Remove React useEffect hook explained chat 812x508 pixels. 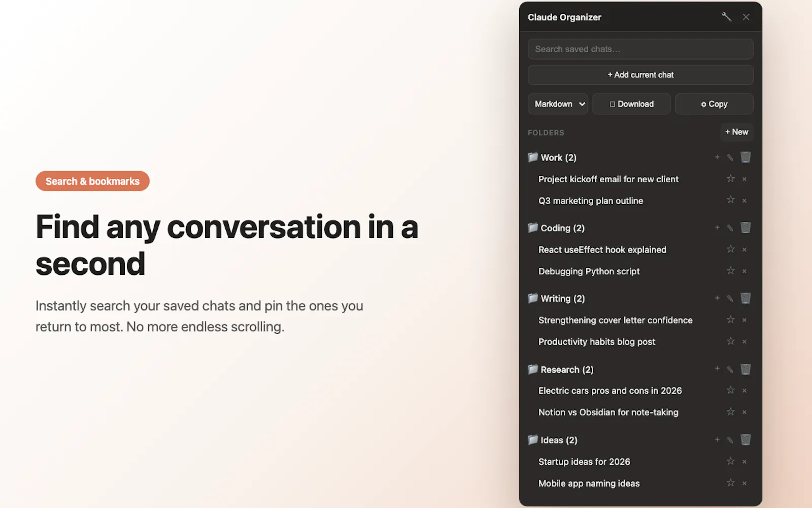tap(745, 249)
